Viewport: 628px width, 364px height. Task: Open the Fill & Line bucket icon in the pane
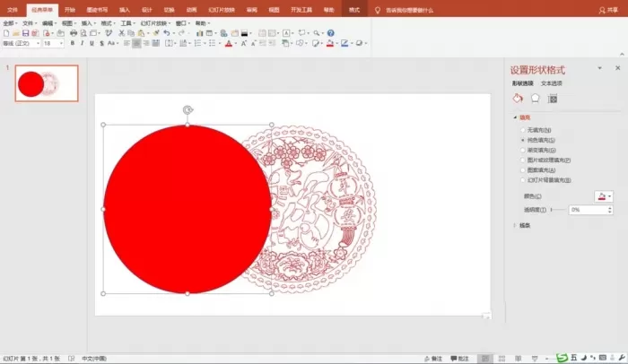[x=518, y=99]
